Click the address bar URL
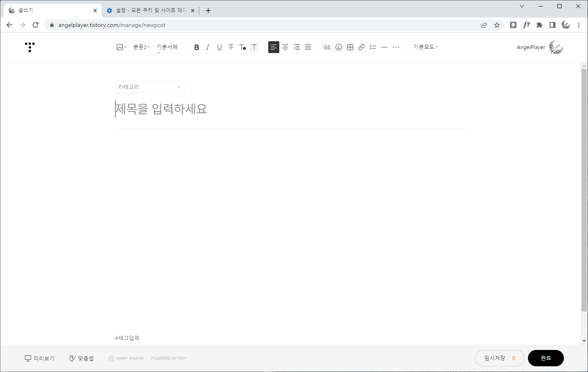The height and width of the screenshot is (372, 588). (x=112, y=25)
